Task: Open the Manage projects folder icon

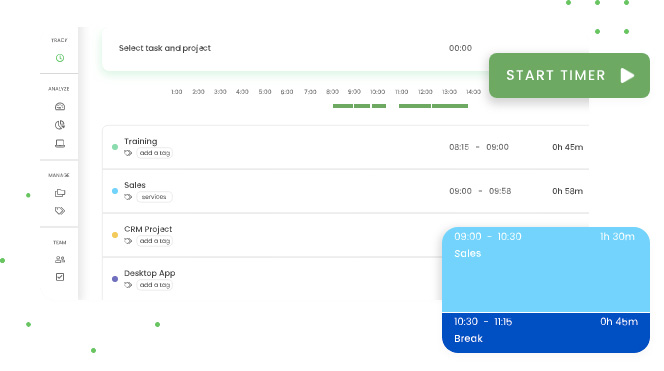Action: (x=60, y=193)
